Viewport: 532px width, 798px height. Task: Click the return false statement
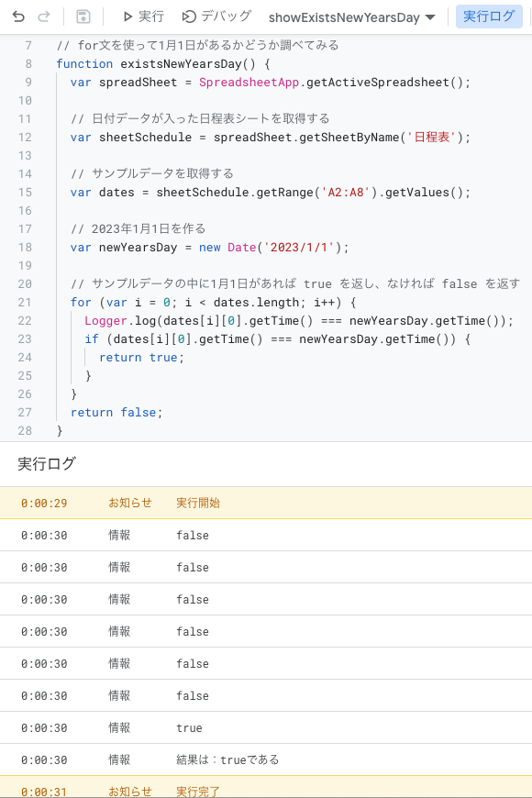pyautogui.click(x=116, y=412)
